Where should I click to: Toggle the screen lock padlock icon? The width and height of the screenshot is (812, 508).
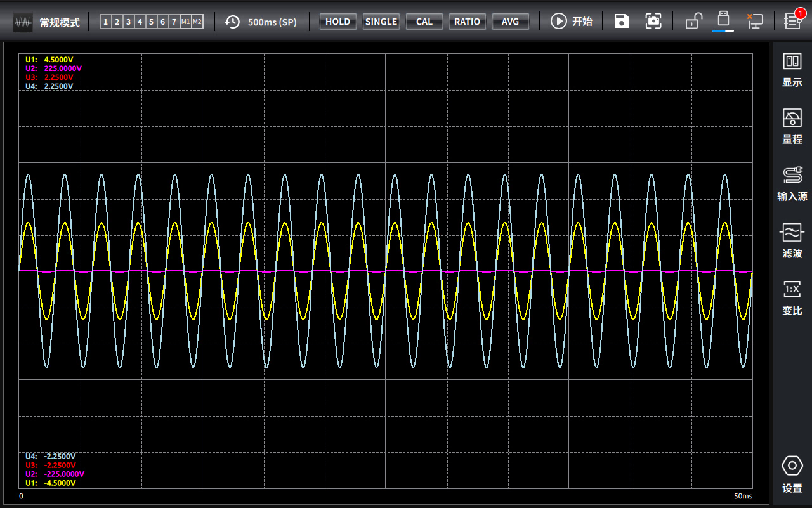click(693, 22)
